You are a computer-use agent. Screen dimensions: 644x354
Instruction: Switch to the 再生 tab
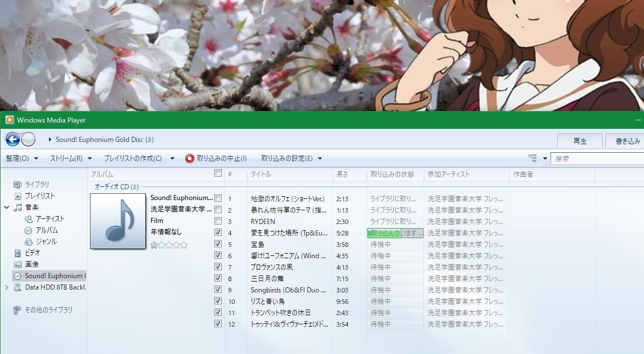point(580,141)
